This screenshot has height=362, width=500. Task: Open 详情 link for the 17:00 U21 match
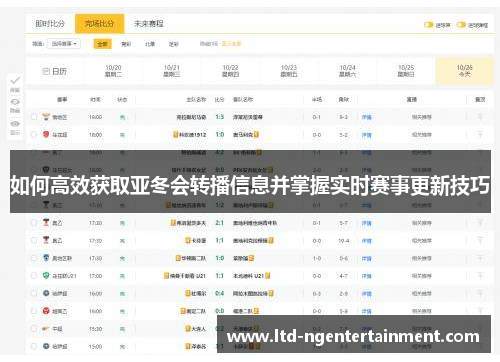click(x=367, y=276)
